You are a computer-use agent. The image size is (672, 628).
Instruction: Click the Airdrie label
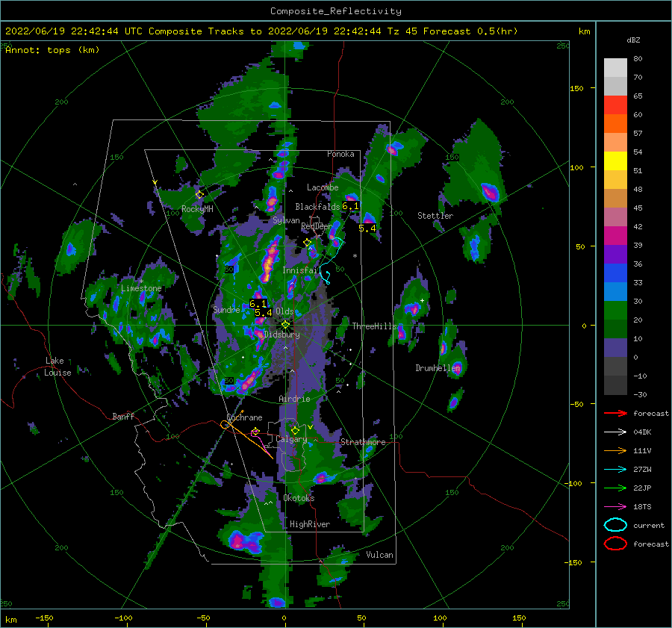[x=294, y=399]
